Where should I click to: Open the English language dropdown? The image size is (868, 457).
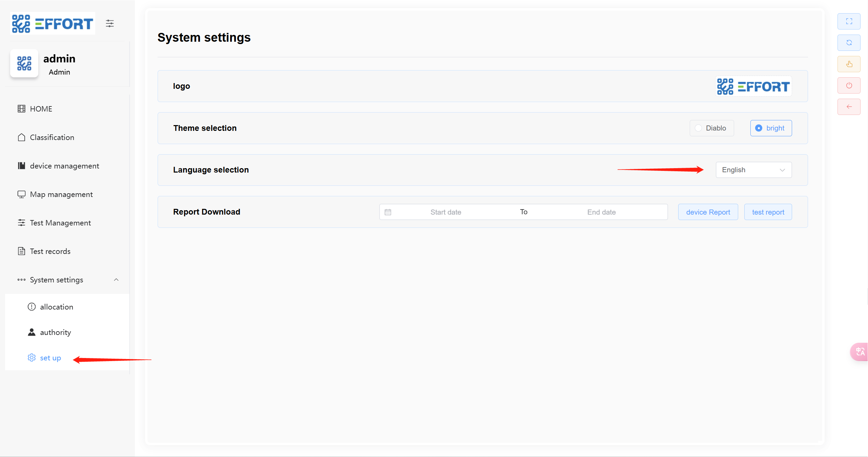coord(753,170)
